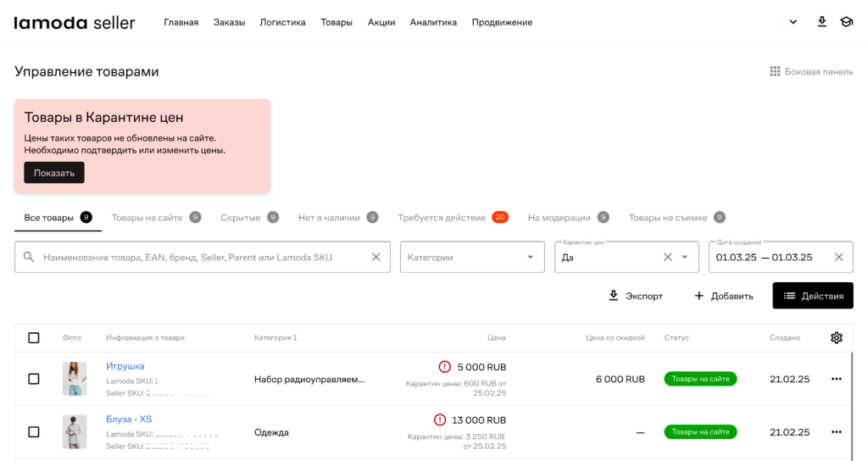Switch to Требуется действие tab
Screen dimensions: 868x461
pyautogui.click(x=442, y=218)
